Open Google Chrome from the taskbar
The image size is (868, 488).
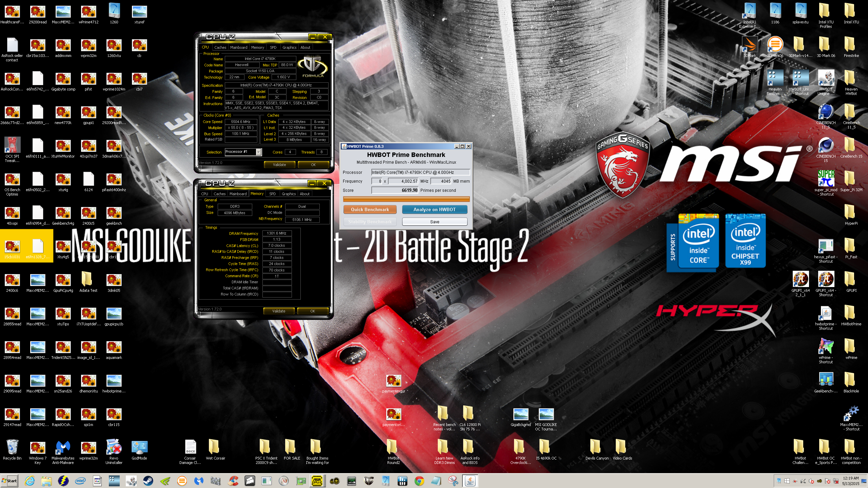419,481
